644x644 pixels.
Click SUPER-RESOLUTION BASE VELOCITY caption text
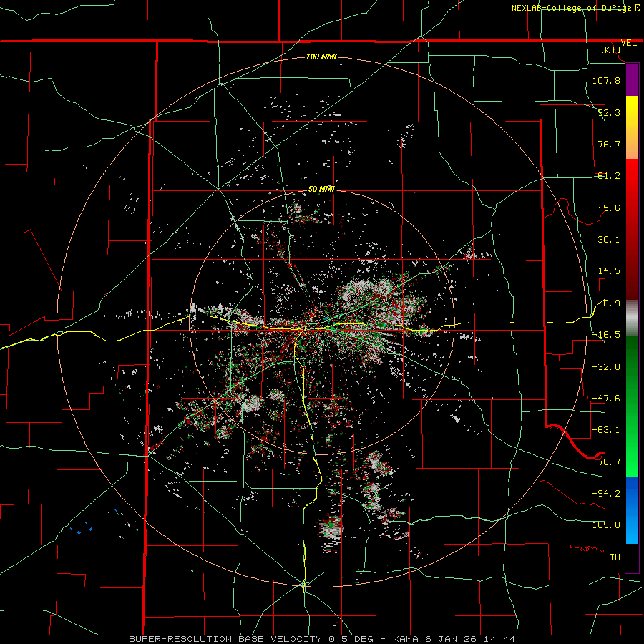pos(226,639)
